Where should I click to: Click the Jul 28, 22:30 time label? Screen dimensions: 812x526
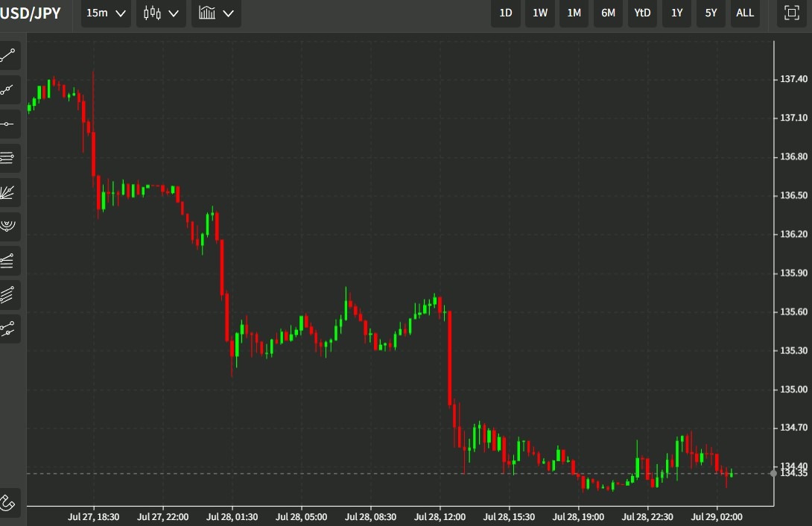[x=647, y=516]
